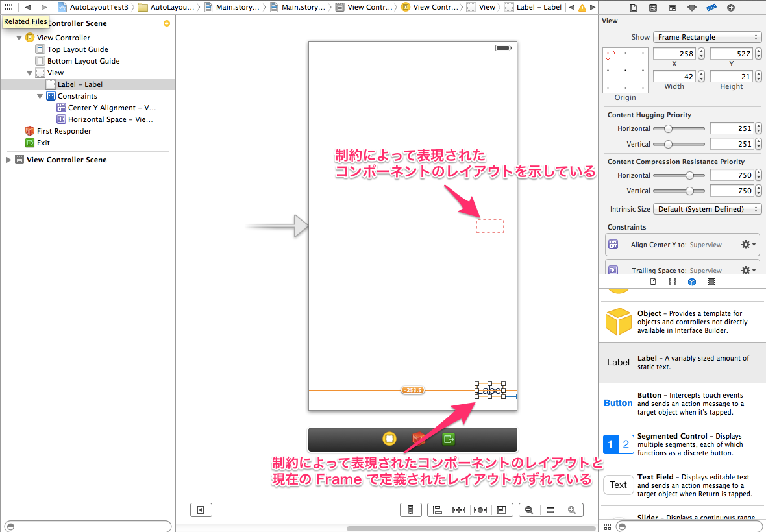Viewport: 766px width, 532px height.
Task: Open the Align constraints tool
Action: [x=439, y=510]
